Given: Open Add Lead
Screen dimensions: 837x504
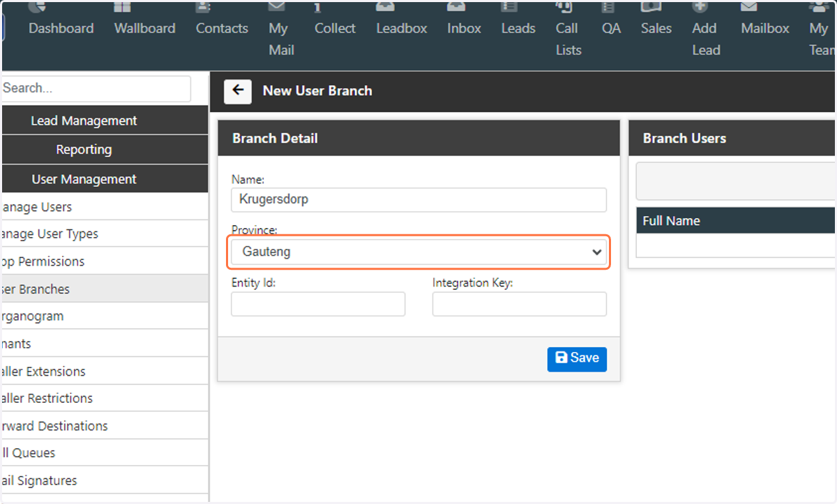Looking at the screenshot, I should (x=706, y=39).
